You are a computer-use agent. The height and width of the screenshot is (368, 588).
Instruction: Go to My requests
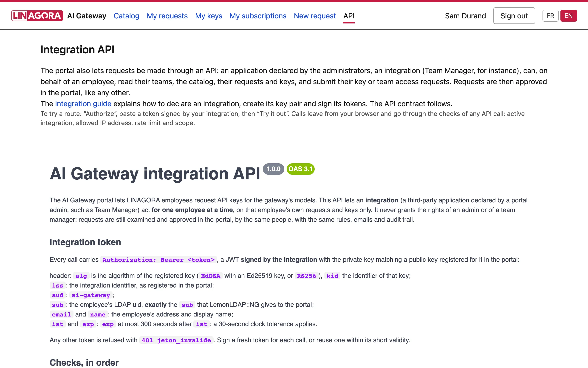coord(167,16)
